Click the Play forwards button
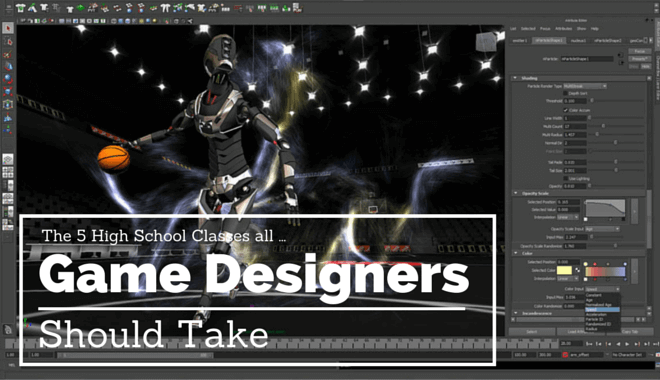Image resolution: width=660 pixels, height=380 pixels. click(628, 344)
